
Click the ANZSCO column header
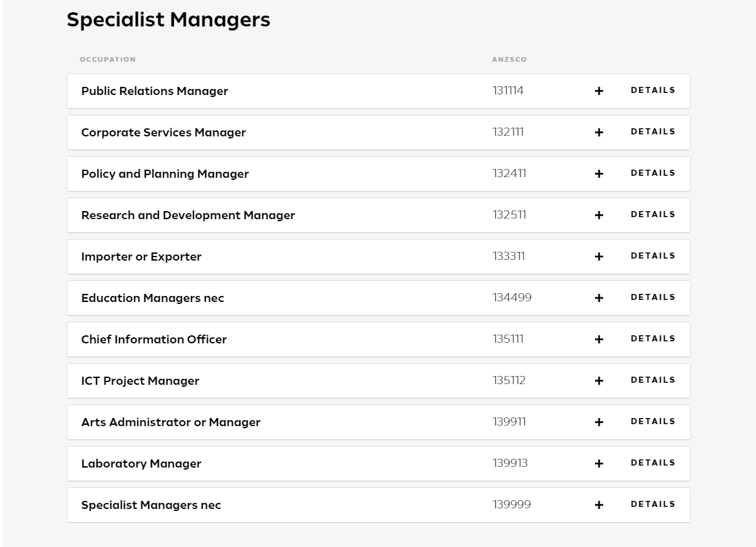pyautogui.click(x=509, y=60)
